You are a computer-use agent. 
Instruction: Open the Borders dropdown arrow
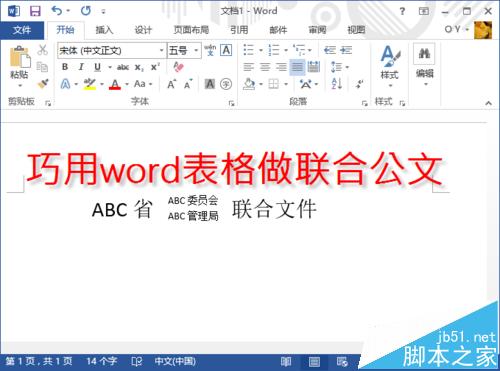click(x=286, y=84)
